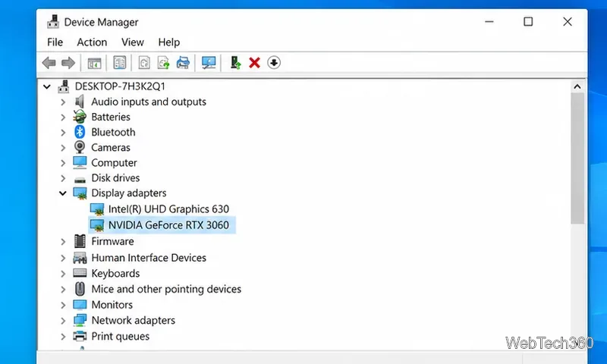The width and height of the screenshot is (607, 364).
Task: Maximize the Device Manager window
Action: point(528,22)
